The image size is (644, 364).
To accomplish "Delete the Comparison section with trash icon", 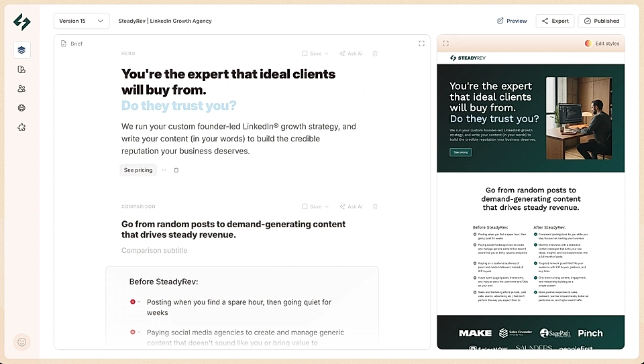I will 375,207.
